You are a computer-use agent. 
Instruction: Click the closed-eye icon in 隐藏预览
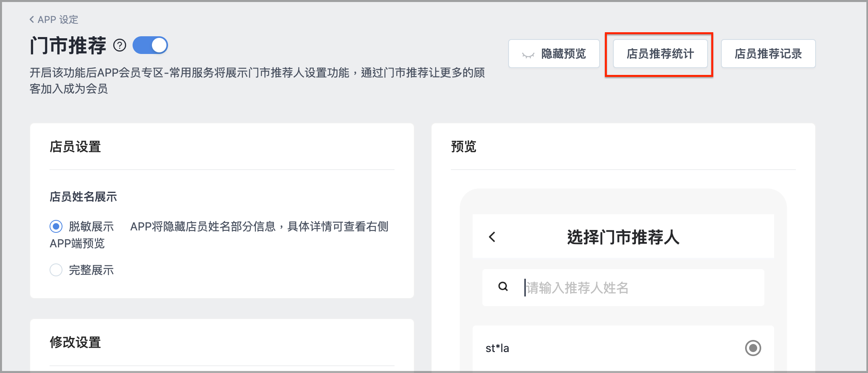(528, 54)
